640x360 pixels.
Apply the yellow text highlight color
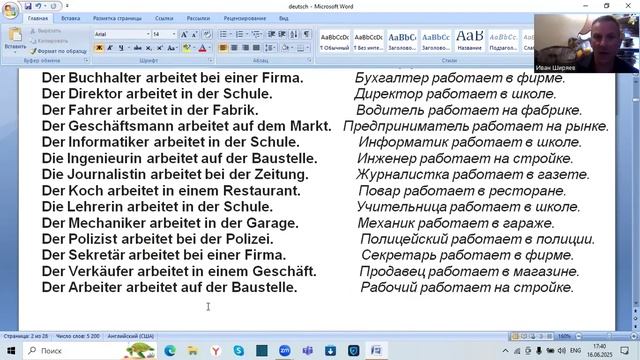click(187, 48)
